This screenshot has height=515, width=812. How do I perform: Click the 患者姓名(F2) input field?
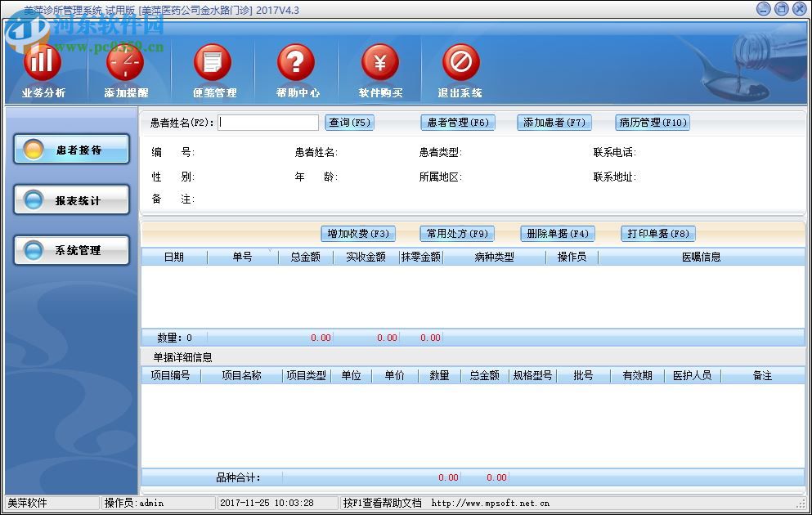coord(269,122)
